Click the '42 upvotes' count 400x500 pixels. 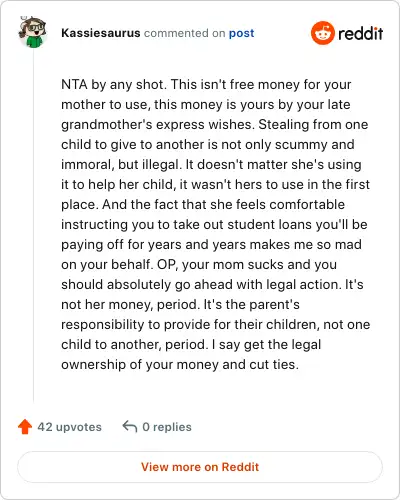point(69,427)
